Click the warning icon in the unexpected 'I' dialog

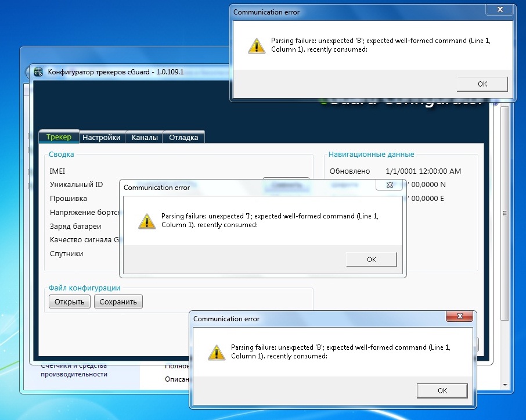tap(146, 221)
